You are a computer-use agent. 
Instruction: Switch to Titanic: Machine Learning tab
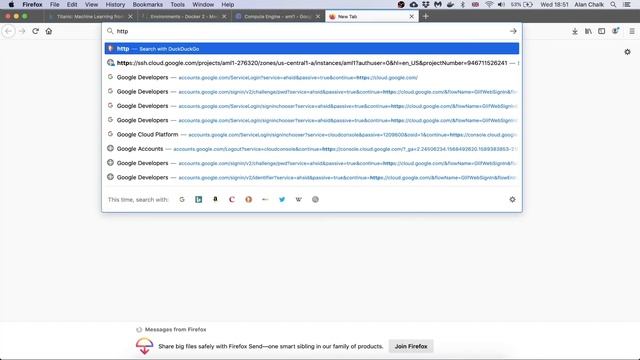click(90, 16)
